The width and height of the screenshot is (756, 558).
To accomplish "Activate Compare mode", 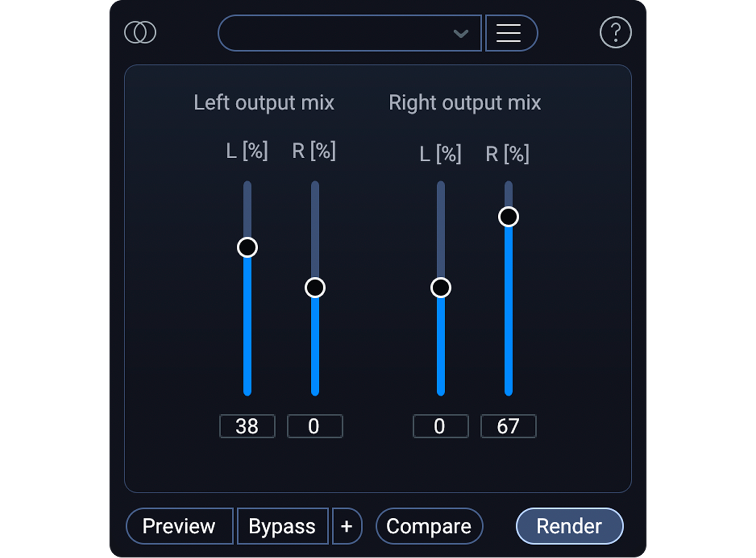I will click(429, 526).
